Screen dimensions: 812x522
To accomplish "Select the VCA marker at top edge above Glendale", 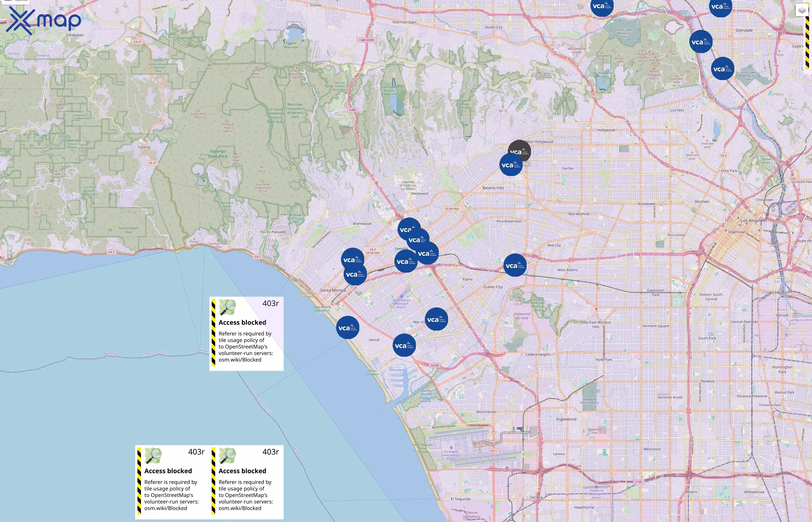I will (720, 6).
